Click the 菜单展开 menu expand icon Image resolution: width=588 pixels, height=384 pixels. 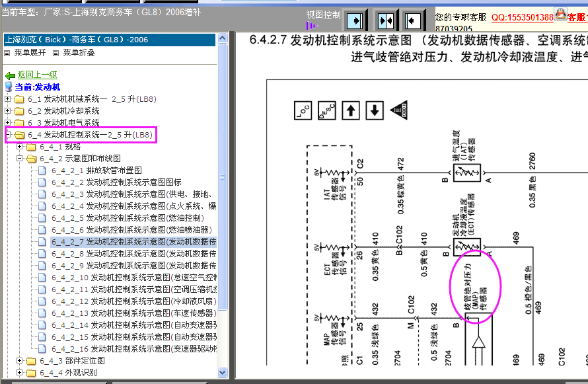7,54
